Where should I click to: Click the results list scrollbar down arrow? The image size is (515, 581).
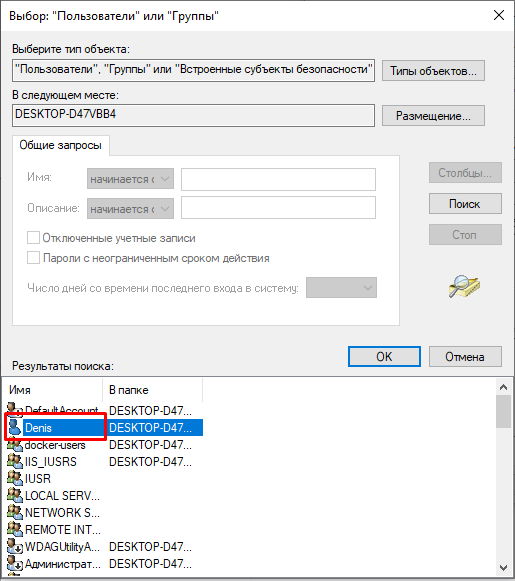503,567
